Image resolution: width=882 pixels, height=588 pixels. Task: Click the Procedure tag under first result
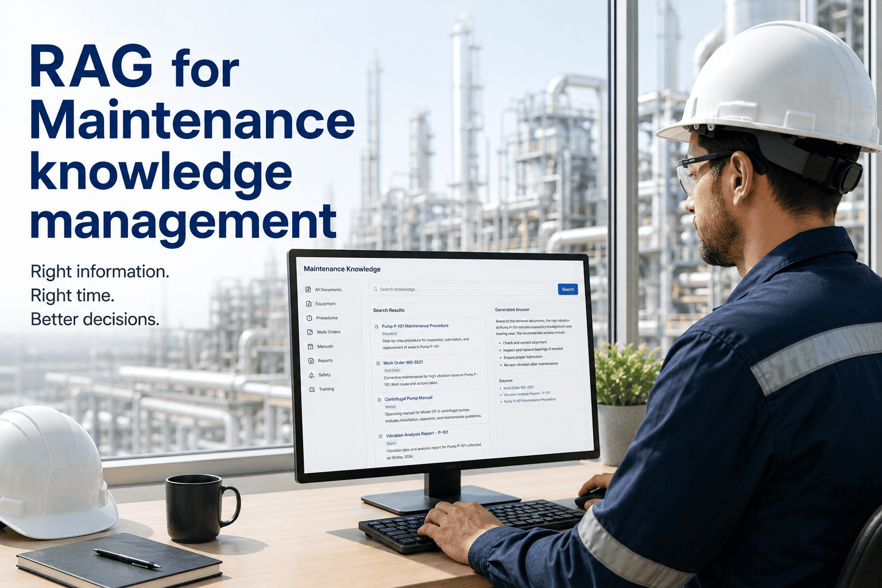point(390,334)
